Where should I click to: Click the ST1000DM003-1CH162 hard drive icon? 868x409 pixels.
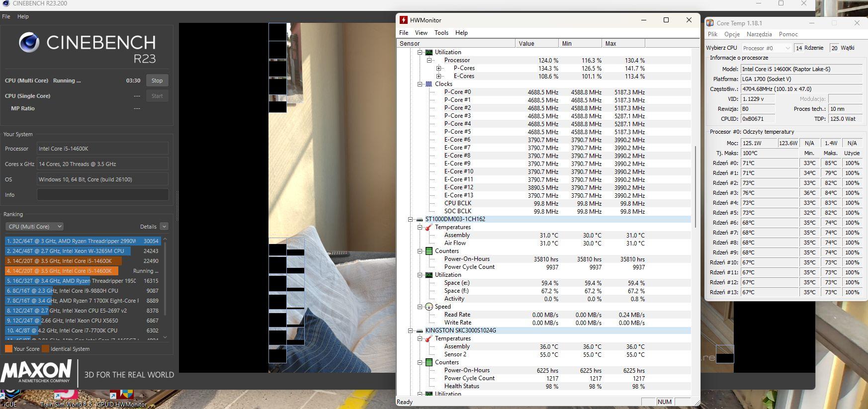420,219
